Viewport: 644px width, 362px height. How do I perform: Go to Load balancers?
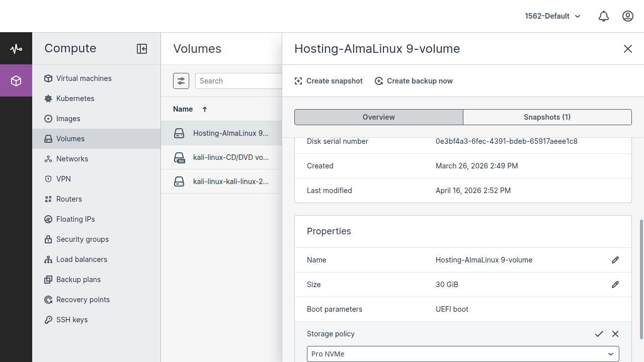pos(96,259)
